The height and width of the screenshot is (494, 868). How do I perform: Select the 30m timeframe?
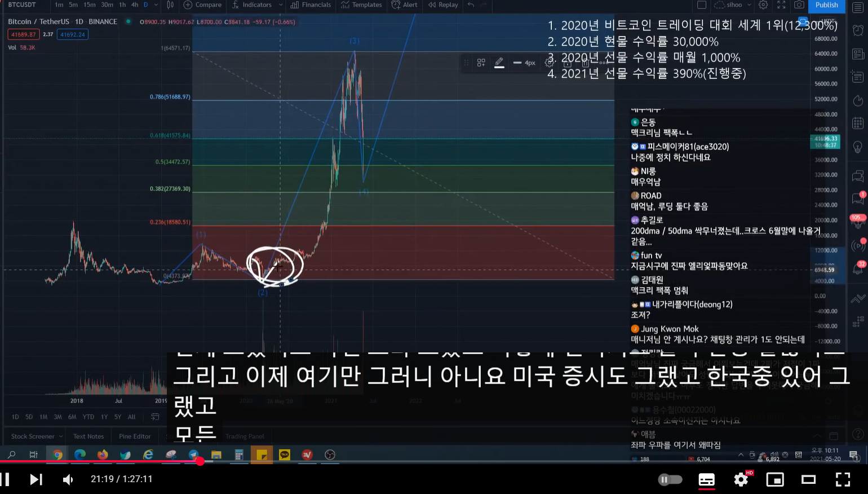pyautogui.click(x=107, y=5)
